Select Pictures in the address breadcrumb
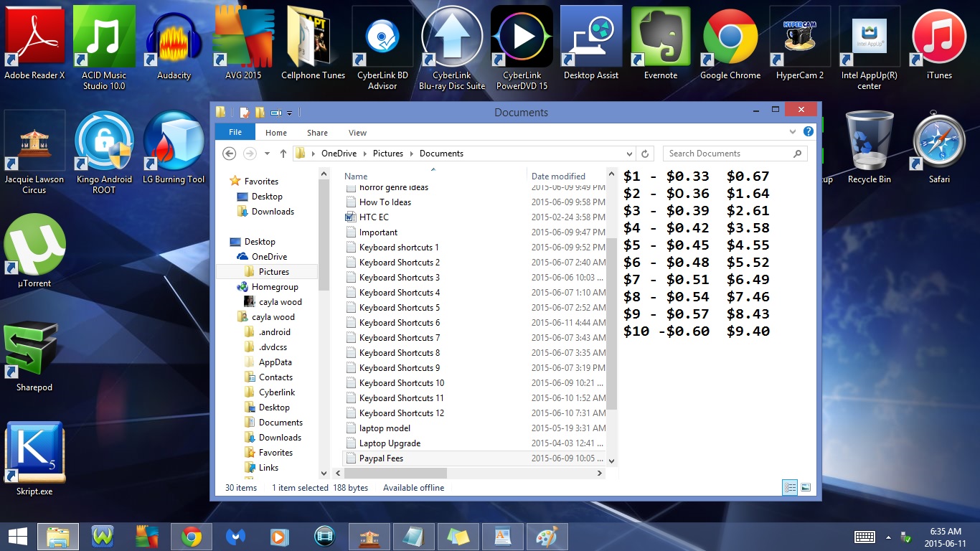980x551 pixels. pos(388,154)
